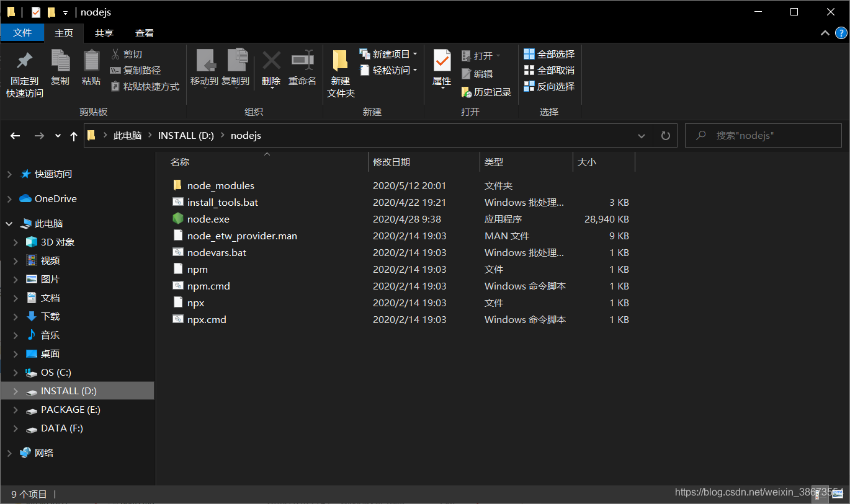Switch to the Home (主页) tab
The image size is (850, 504).
point(64,33)
